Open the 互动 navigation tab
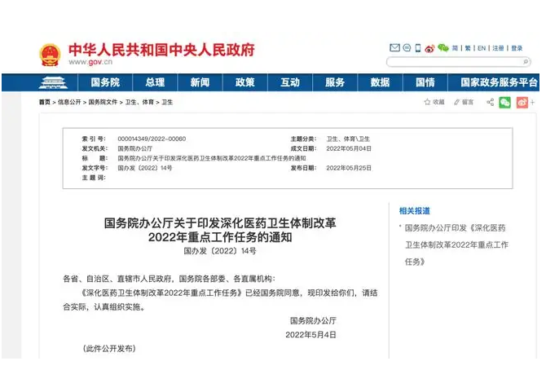This screenshot has width=546, height=392. (x=290, y=82)
